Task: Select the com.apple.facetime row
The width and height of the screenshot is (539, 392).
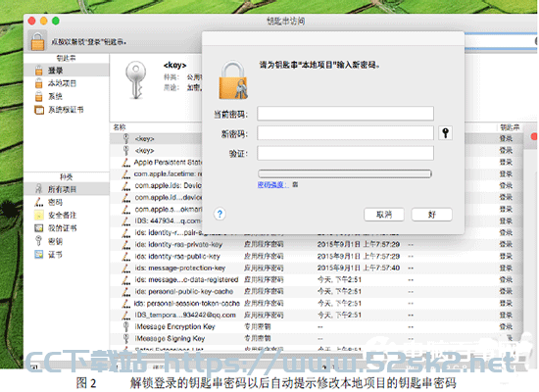Action: 317,174
